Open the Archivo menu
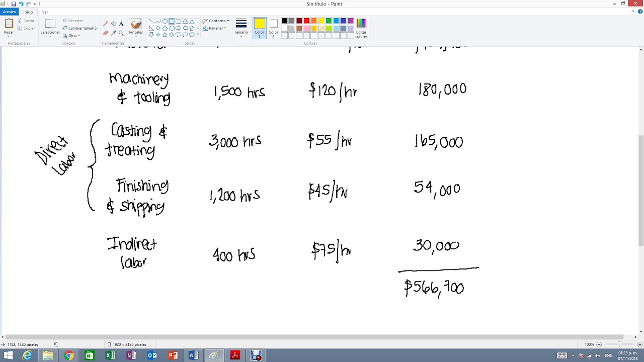This screenshot has height=362, width=644. (x=9, y=12)
